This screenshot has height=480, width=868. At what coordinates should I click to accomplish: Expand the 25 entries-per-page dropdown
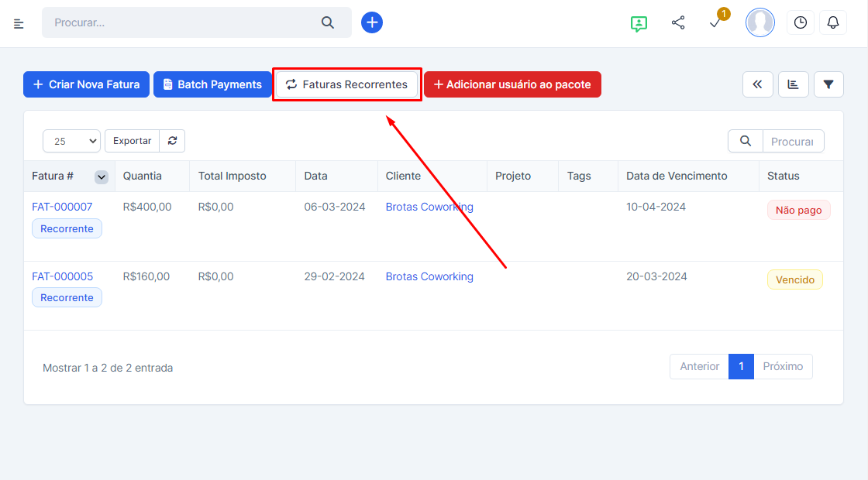[71, 141]
